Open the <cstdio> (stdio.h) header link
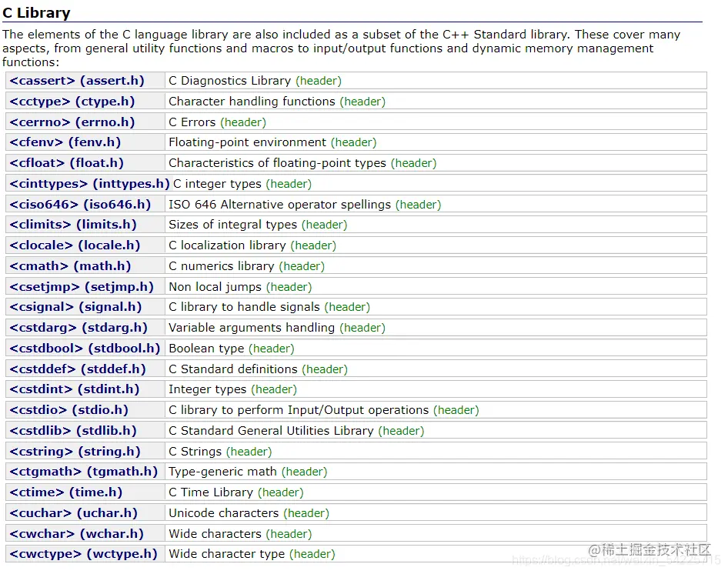Viewport: 728px width, 574px height. 68,410
